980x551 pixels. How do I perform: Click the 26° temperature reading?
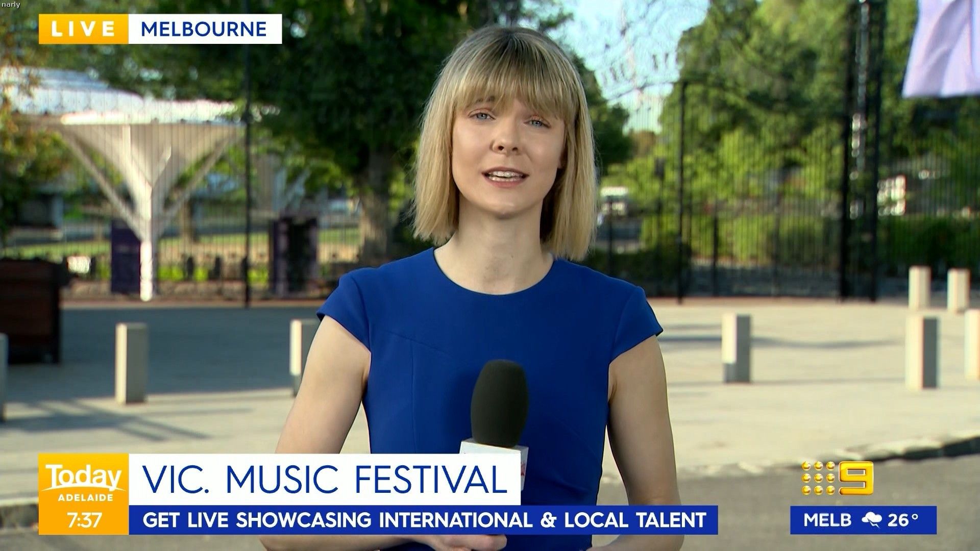point(903,520)
